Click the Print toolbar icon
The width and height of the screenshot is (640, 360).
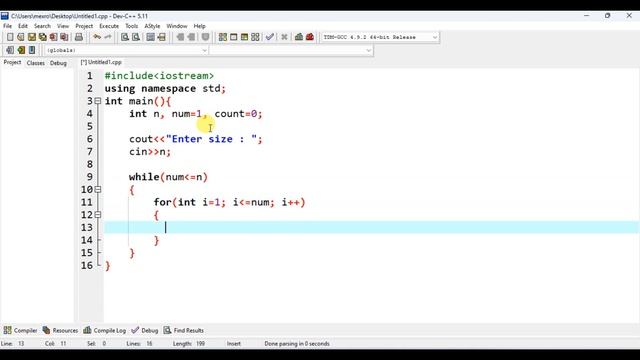pyautogui.click(x=79, y=37)
